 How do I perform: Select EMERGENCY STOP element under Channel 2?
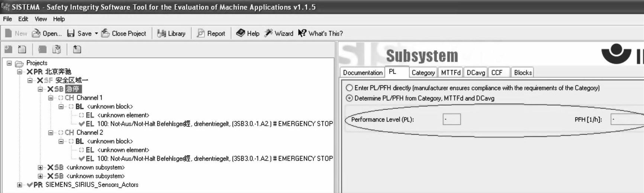click(215, 158)
